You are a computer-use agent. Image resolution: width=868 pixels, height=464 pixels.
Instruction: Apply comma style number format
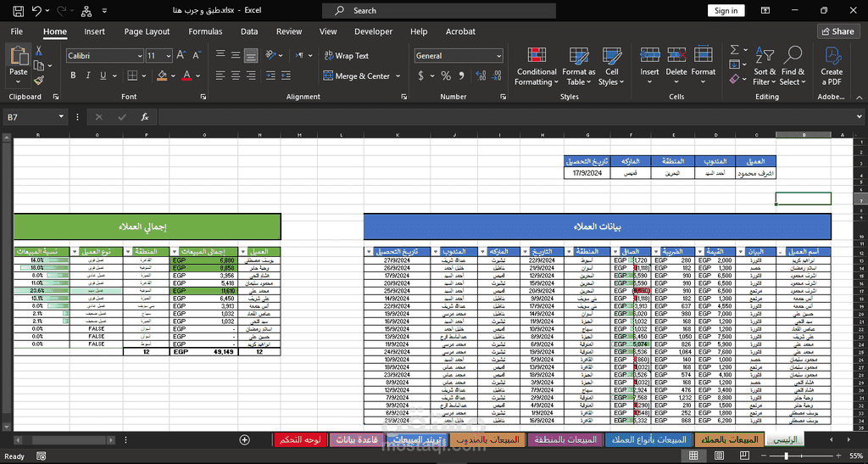click(x=461, y=75)
